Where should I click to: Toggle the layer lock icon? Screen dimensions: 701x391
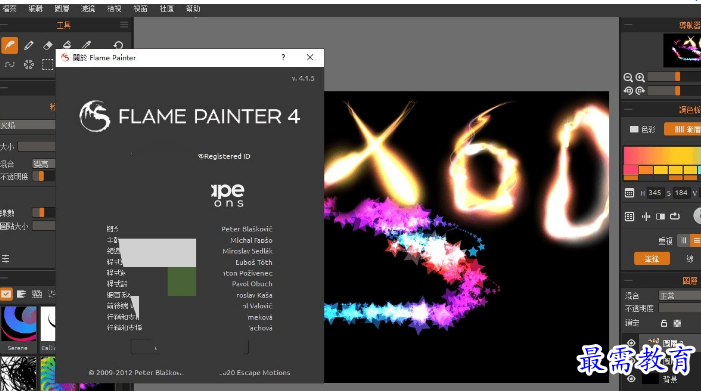664,323
